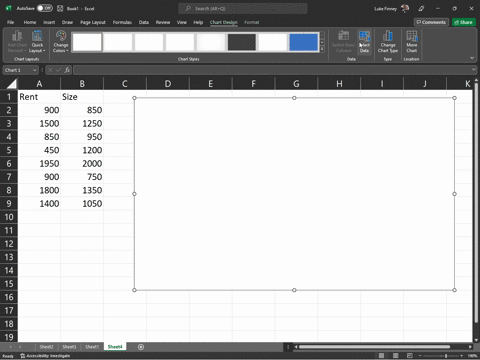Open the Review tab
The height and width of the screenshot is (360, 480).
tap(163, 22)
